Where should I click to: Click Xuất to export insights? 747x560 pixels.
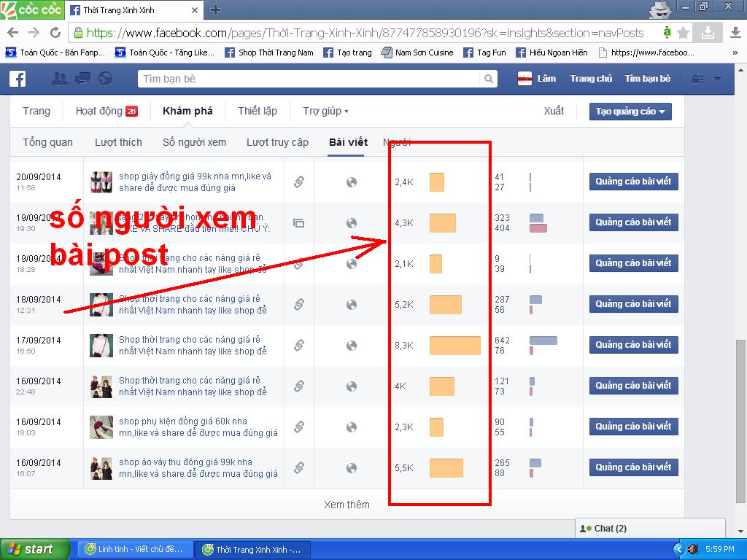[x=554, y=111]
